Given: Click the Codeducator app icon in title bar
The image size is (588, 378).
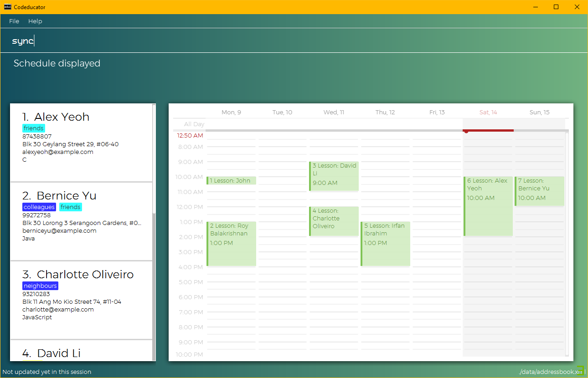Looking at the screenshot, I should 8,7.
